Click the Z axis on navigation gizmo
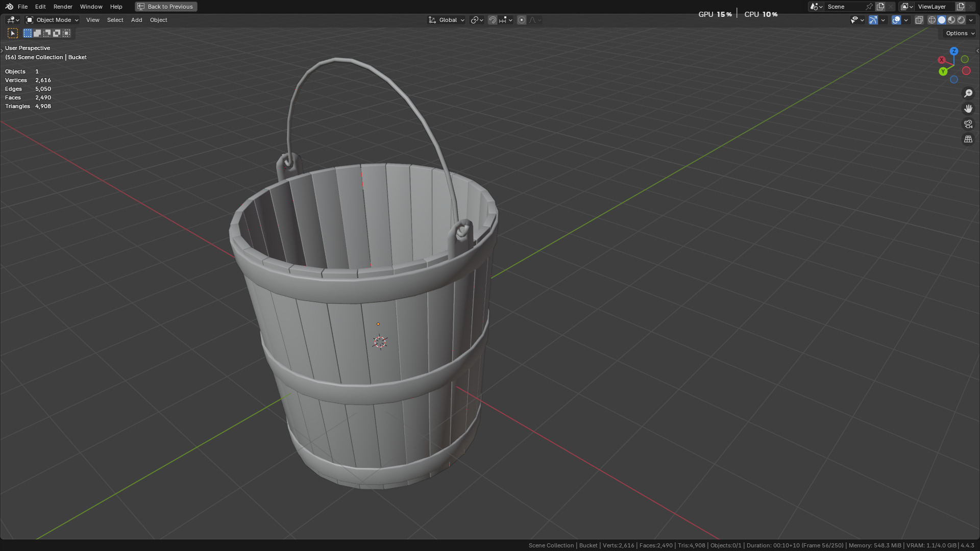The height and width of the screenshot is (551, 980). click(954, 51)
